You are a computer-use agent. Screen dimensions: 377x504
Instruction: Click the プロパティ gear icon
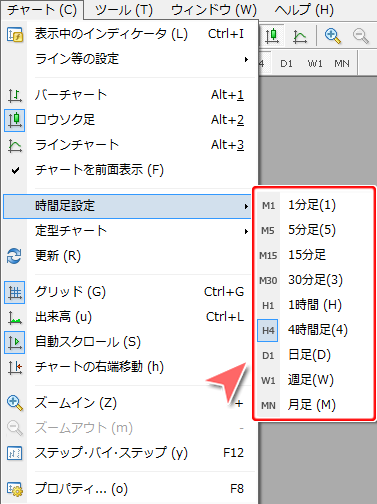[15, 490]
